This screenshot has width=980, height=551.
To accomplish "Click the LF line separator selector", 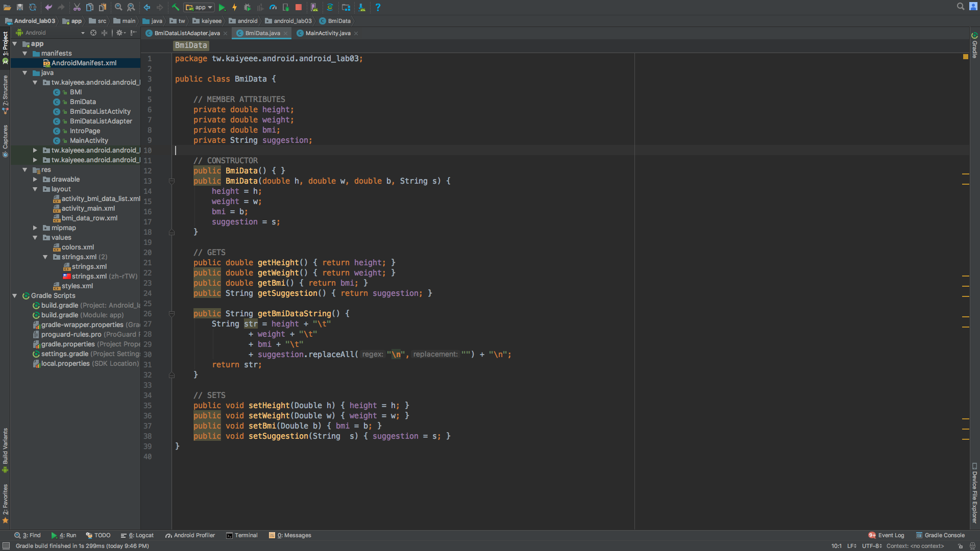I will click(x=852, y=546).
